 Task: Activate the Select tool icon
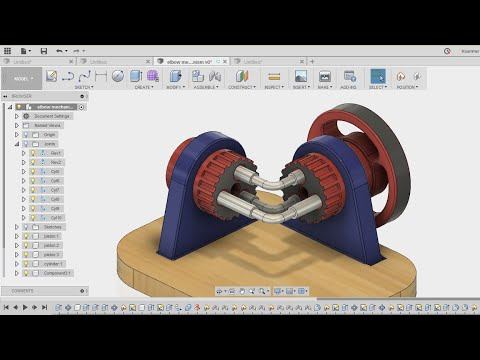point(378,76)
